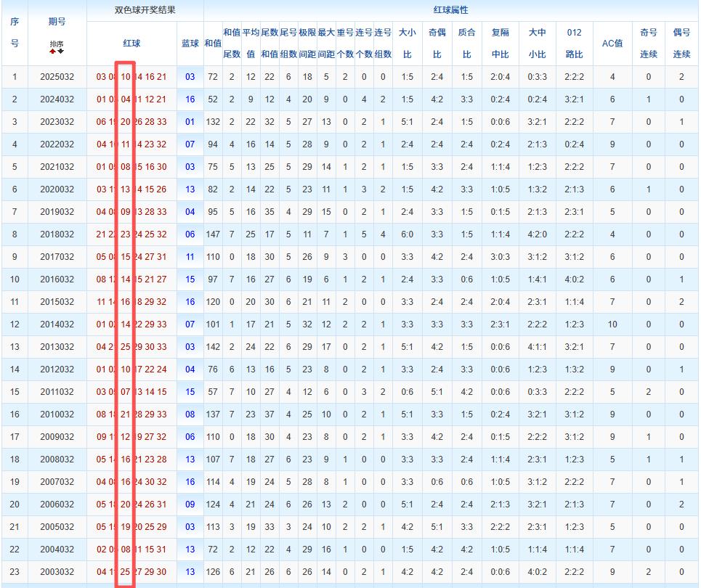
Task: Click the 复隔中比 column header
Action: [500, 44]
